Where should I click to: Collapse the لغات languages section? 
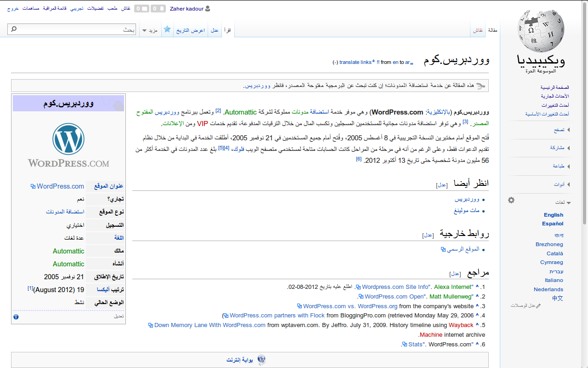563,202
